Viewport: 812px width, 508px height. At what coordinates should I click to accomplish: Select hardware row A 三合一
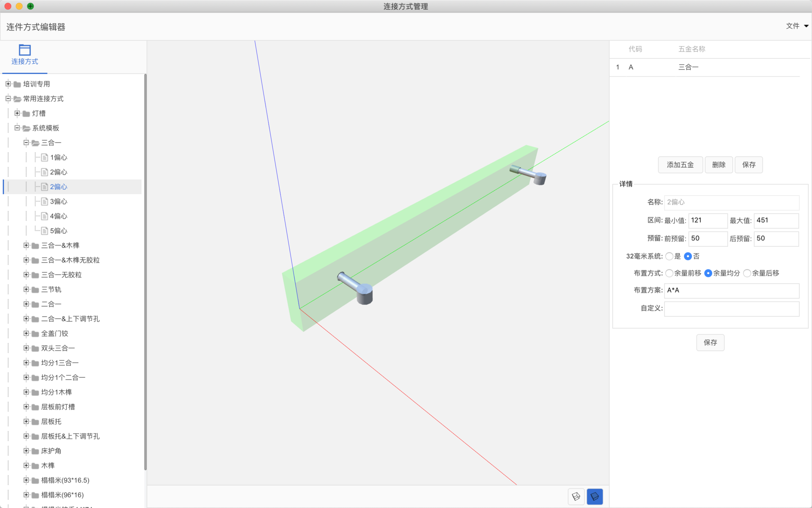(688, 67)
